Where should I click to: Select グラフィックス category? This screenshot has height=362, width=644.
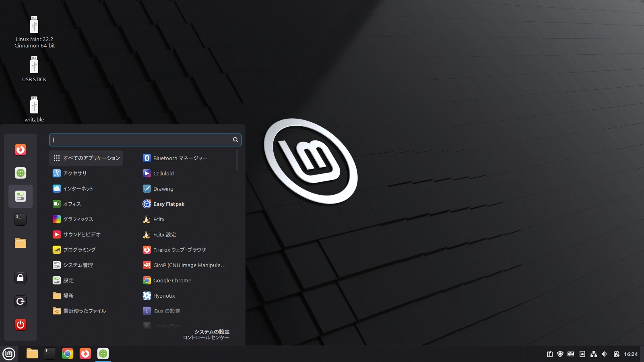click(x=86, y=219)
